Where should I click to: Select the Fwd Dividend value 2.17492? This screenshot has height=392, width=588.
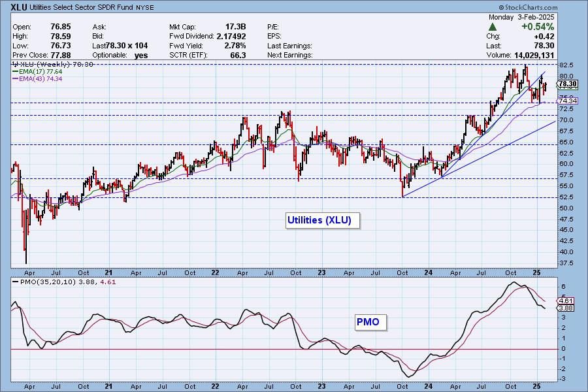coord(231,36)
